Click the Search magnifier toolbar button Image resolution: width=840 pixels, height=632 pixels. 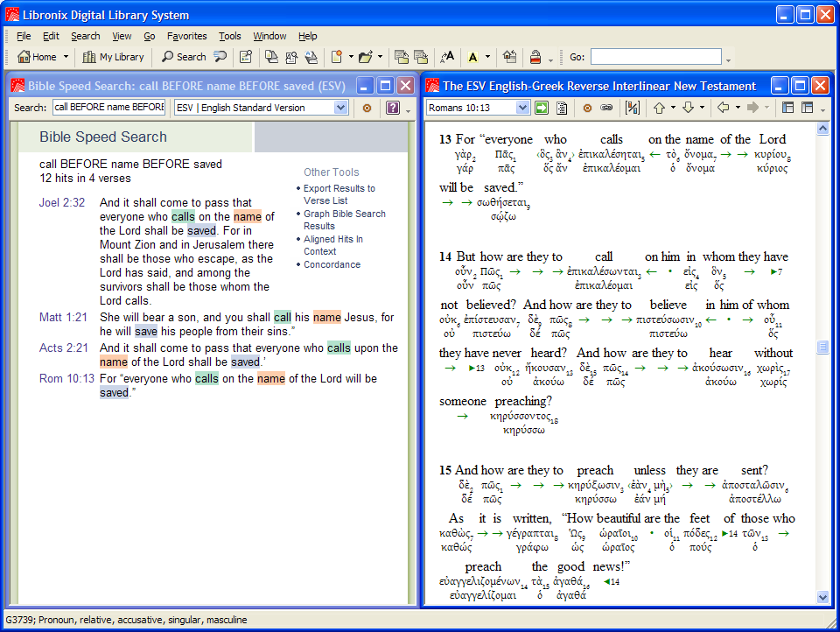183,57
